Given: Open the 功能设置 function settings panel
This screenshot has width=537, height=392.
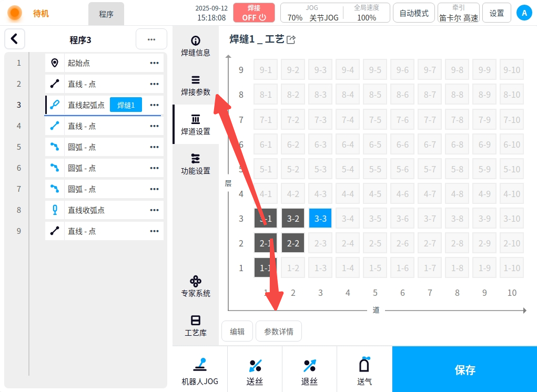Looking at the screenshot, I should click(196, 164).
